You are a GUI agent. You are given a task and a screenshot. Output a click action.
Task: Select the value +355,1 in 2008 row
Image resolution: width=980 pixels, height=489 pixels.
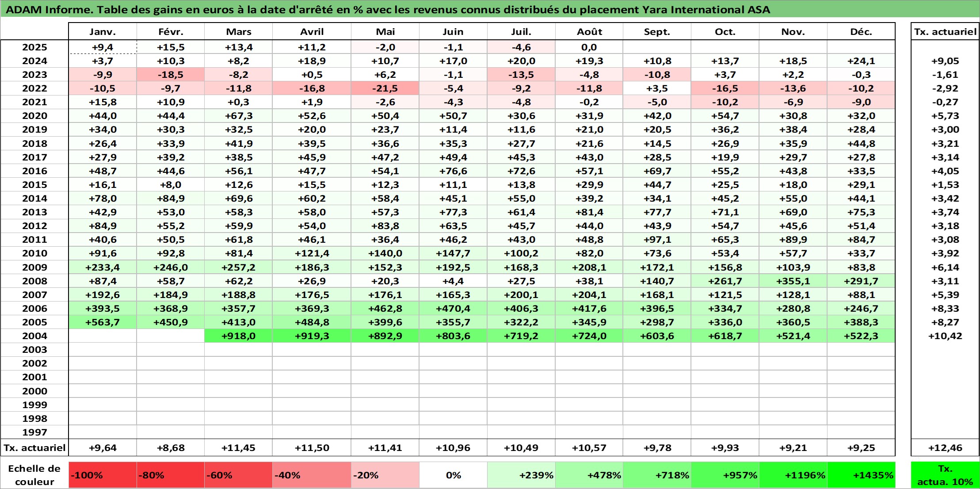tap(793, 281)
